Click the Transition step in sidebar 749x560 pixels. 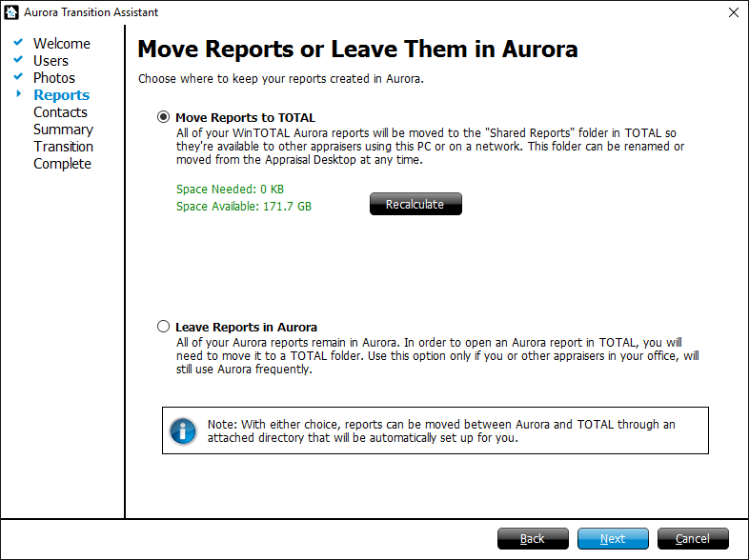click(x=64, y=147)
